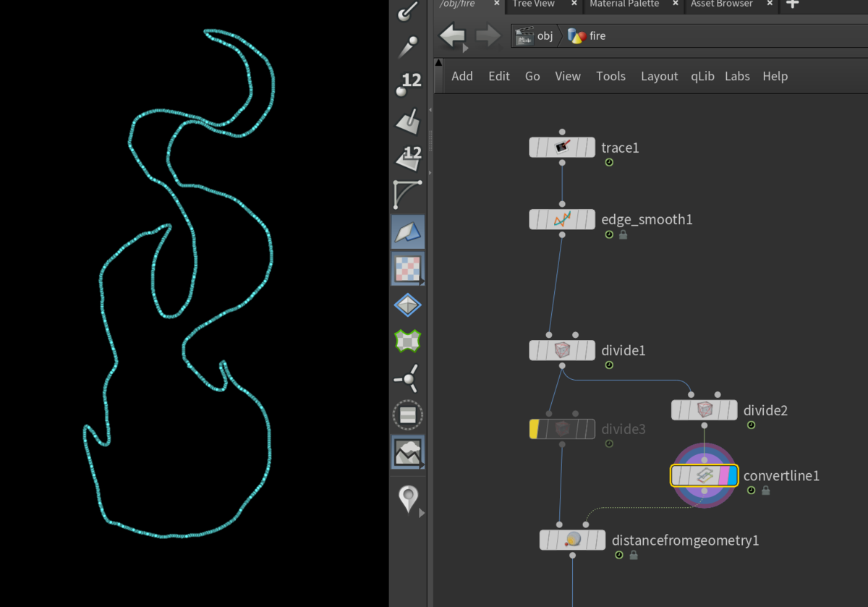Image resolution: width=868 pixels, height=607 pixels.
Task: Open dropdown arrow beside map pin icon
Action: [x=421, y=513]
